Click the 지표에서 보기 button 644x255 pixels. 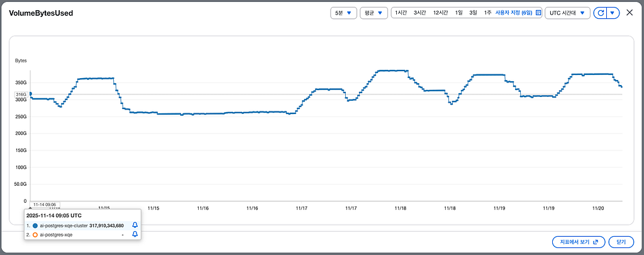[579, 242]
